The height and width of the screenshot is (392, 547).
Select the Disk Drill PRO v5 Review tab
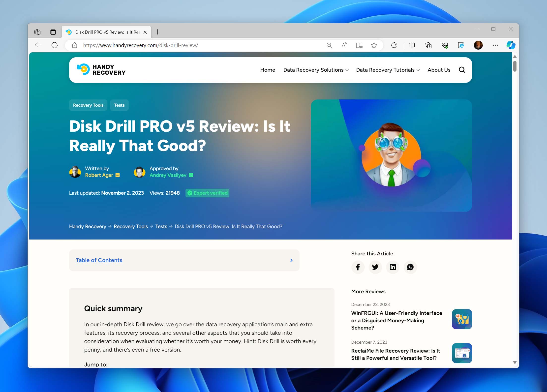click(x=106, y=32)
